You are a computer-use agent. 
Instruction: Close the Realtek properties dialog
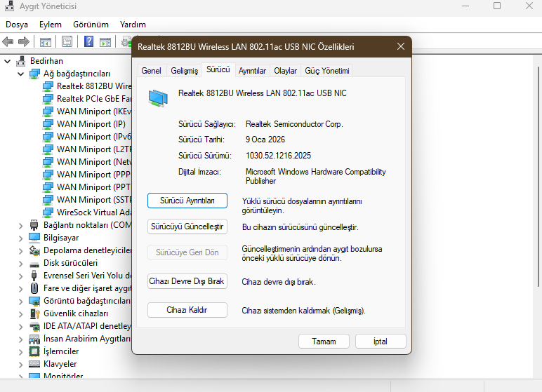[401, 46]
